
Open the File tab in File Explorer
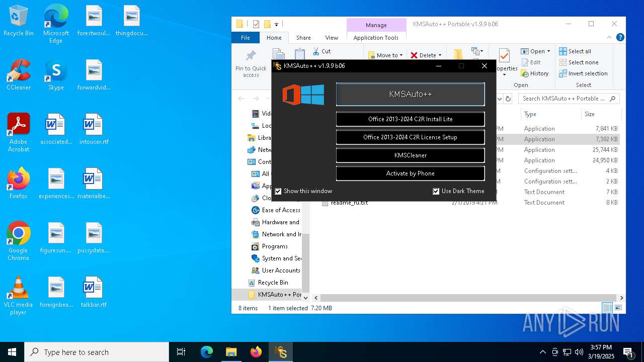click(x=246, y=38)
